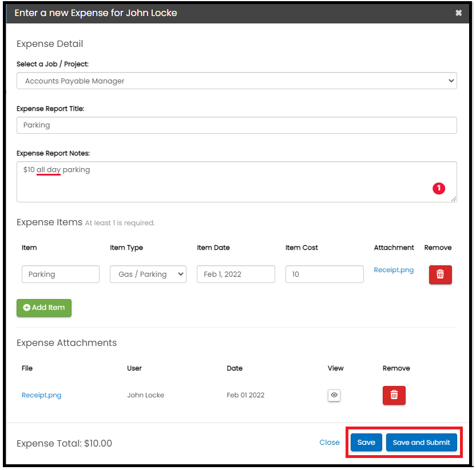Click the Expense Total: $10.00 text
476x470 pixels.
(x=64, y=443)
